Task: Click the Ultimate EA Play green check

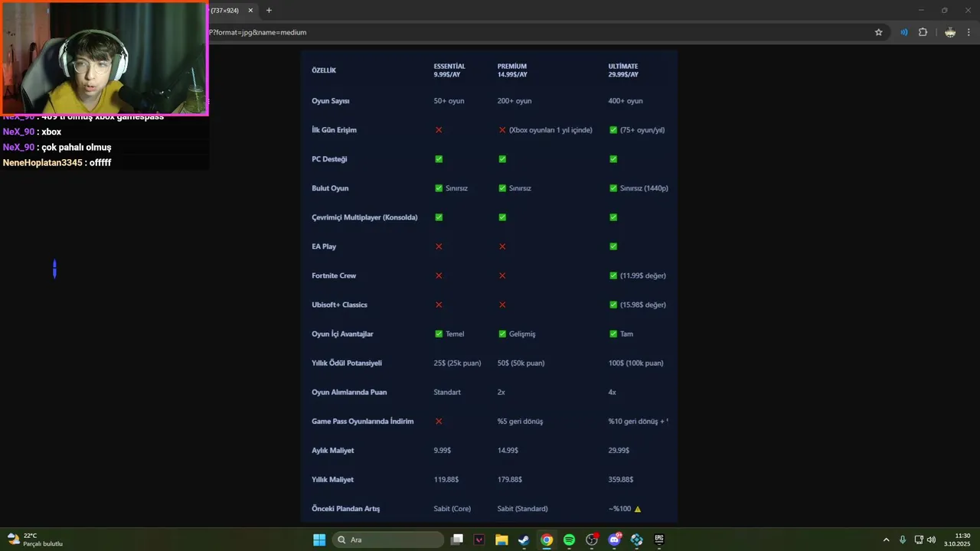Action: tap(613, 246)
